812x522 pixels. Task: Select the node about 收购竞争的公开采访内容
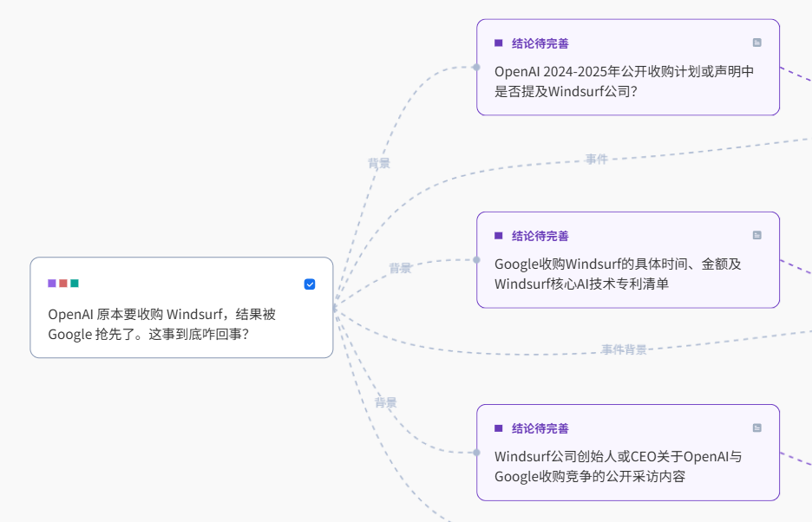point(628,453)
